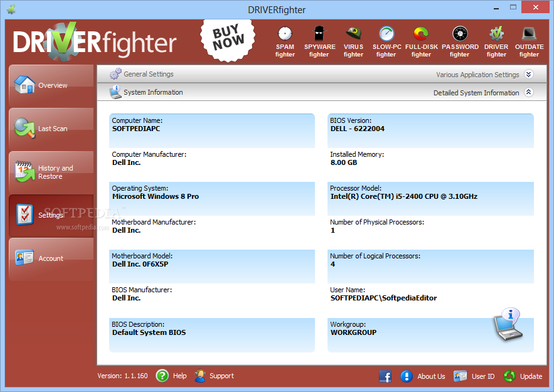Click System Information section header
This screenshot has height=392, width=554.
click(322, 92)
